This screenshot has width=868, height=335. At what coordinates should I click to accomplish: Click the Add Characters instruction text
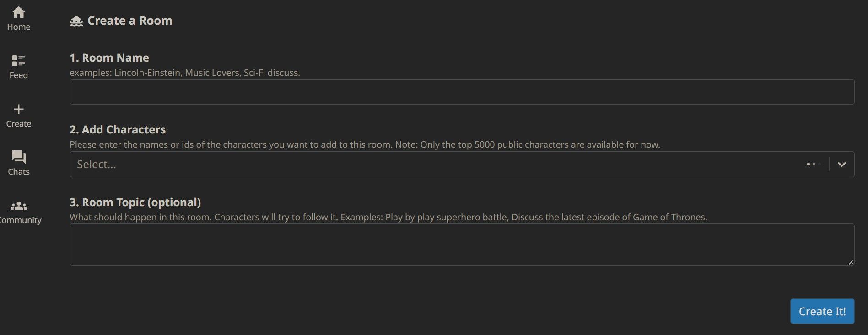(x=364, y=144)
